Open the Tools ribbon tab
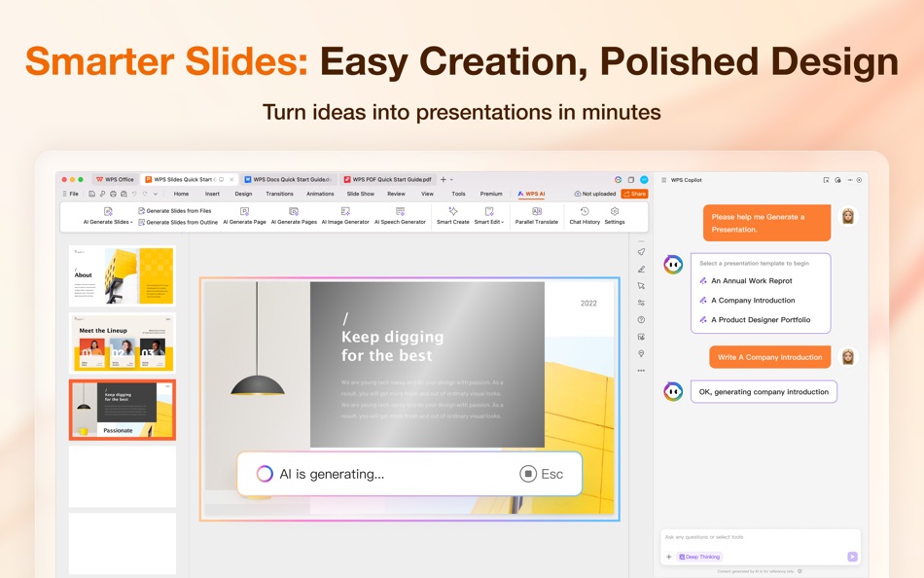This screenshot has height=578, width=924. click(x=458, y=194)
